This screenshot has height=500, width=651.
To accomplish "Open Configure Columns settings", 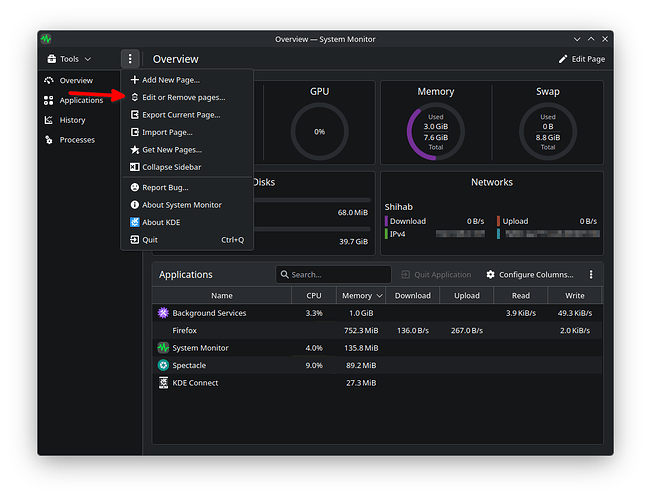I will pos(530,274).
